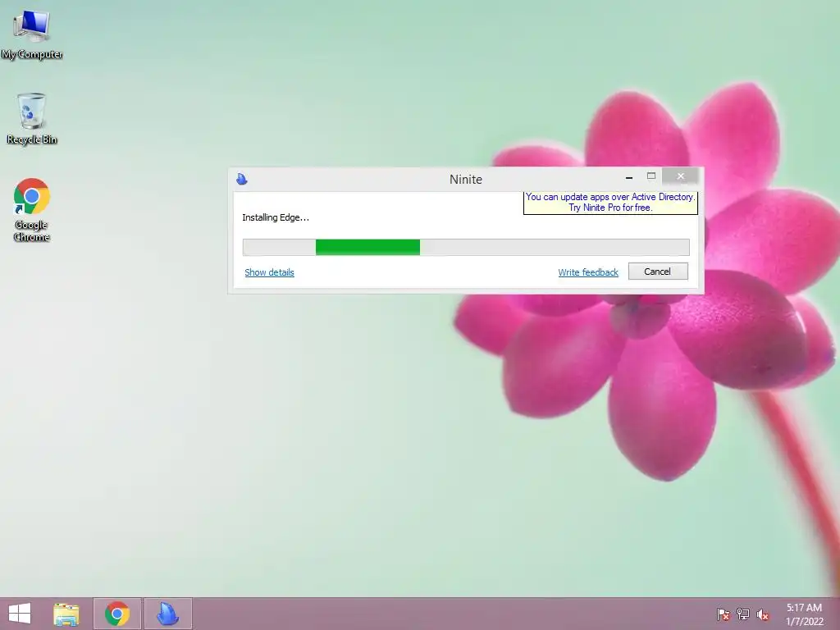840x630 pixels.
Task: Open the Write feedback link
Action: click(x=588, y=272)
